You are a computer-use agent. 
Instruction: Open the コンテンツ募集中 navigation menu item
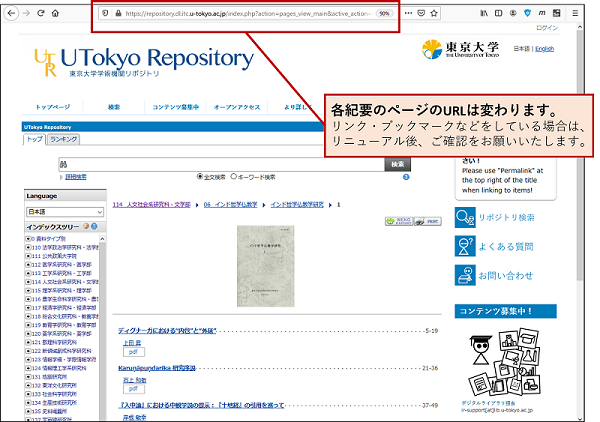(x=176, y=107)
